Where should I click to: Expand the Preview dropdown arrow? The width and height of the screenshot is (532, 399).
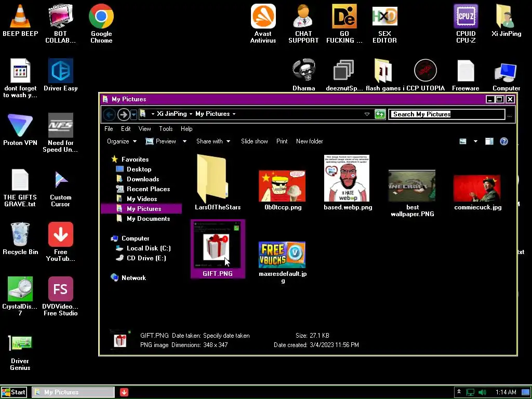(184, 141)
